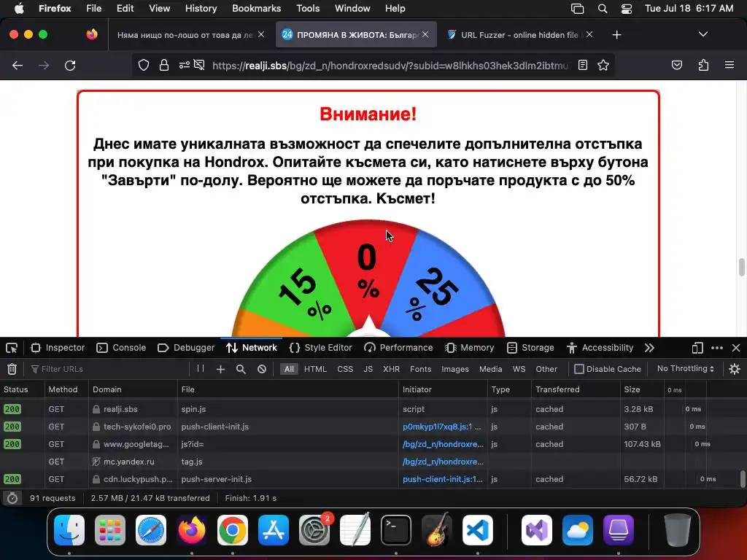Open a new tab with the plus button

tap(616, 35)
